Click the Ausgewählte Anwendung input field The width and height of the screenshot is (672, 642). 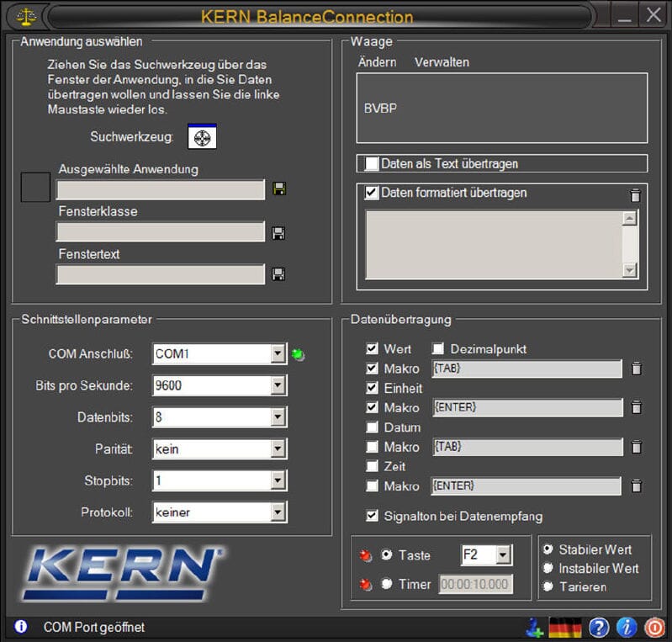[161, 189]
